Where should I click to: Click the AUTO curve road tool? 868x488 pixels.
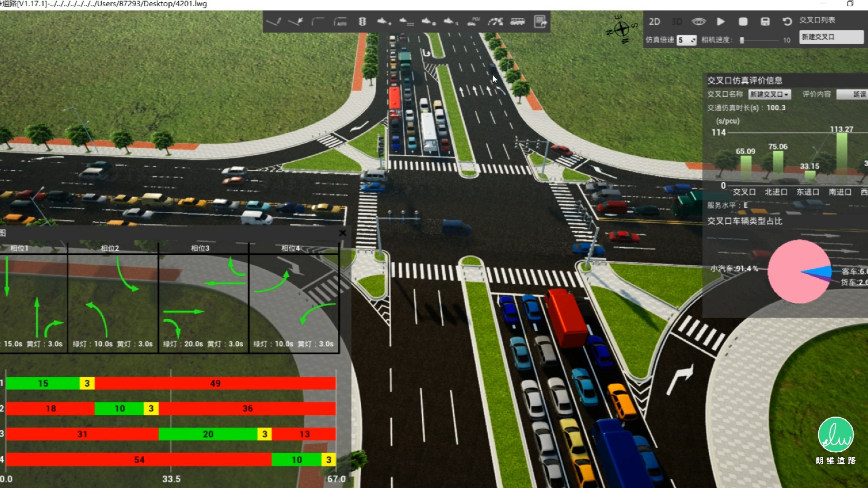click(x=340, y=21)
